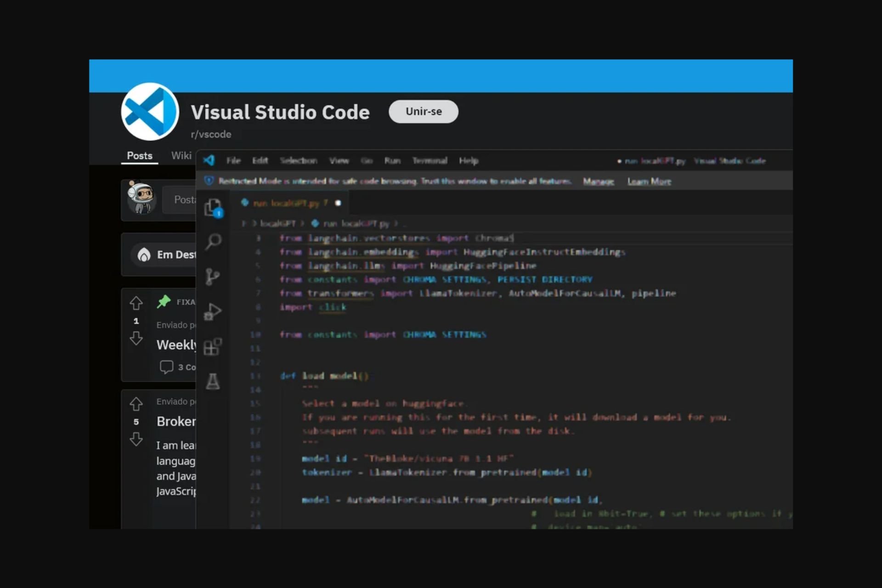
Task: Click the tokenizer assignment code line
Action: point(447,472)
